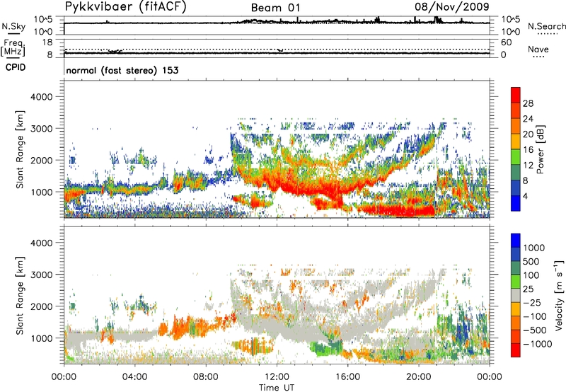Click the 12:00 time tick label
The image size is (566, 392).
point(277,377)
